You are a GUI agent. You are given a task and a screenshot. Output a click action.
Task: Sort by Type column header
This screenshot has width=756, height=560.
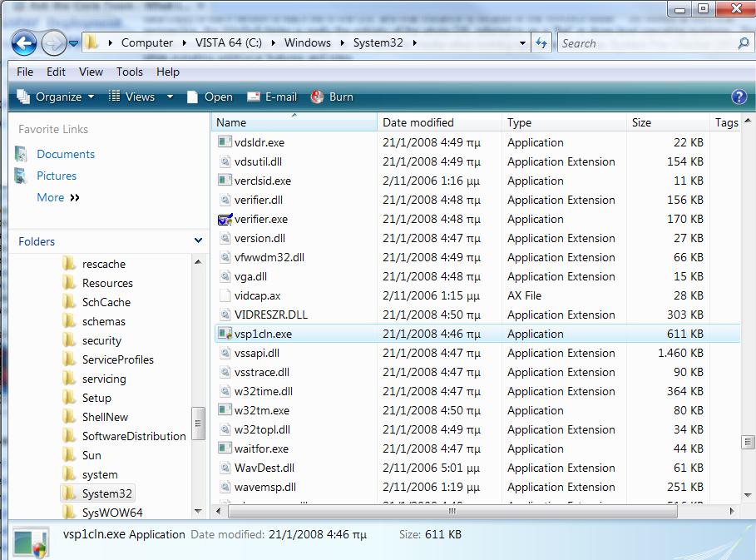[564, 122]
